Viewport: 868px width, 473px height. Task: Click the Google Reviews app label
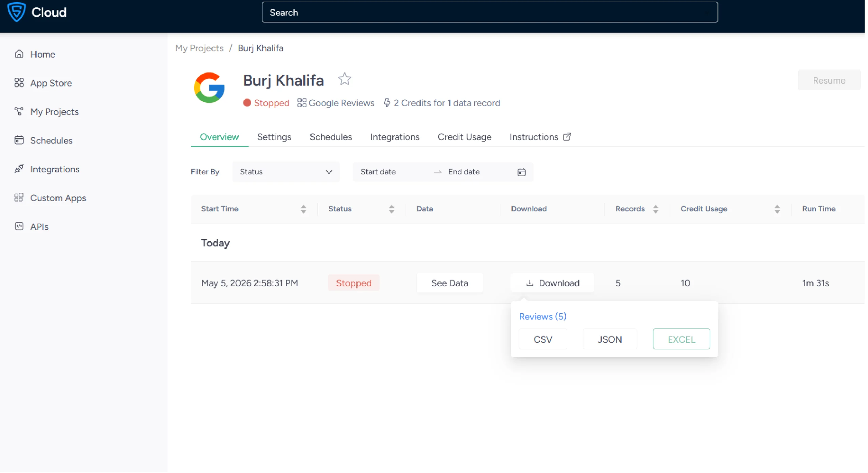[341, 103]
